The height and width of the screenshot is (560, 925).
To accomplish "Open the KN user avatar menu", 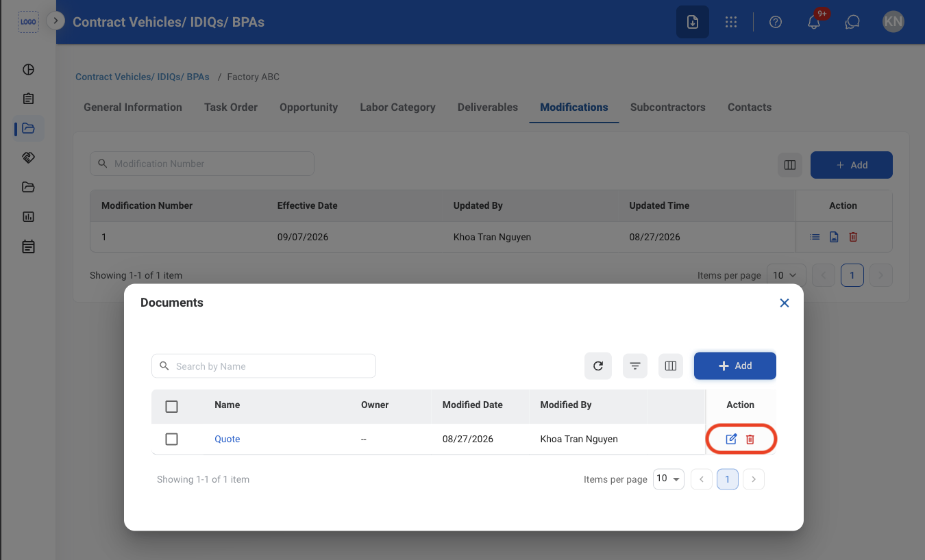I will (893, 22).
